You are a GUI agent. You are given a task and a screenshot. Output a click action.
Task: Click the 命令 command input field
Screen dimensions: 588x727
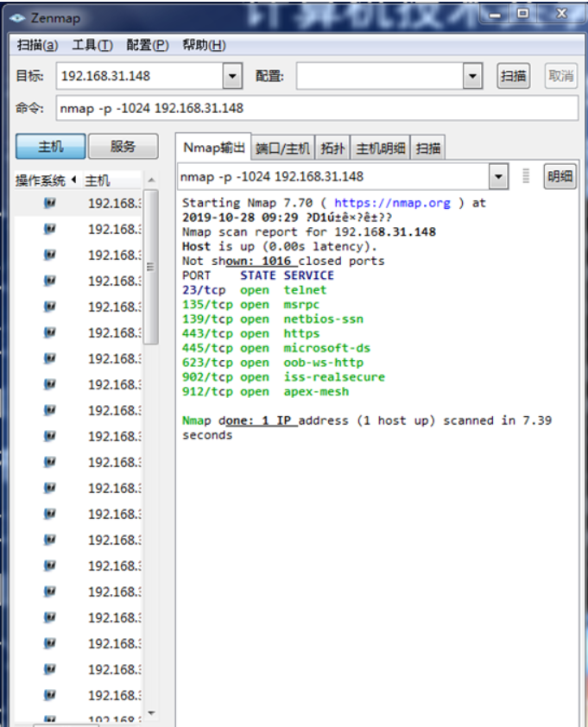pyautogui.click(x=317, y=109)
